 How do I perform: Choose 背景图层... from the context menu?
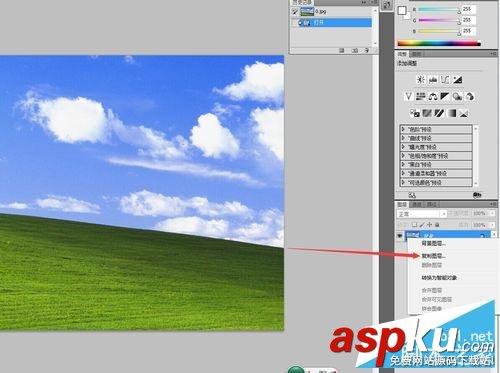tap(434, 243)
